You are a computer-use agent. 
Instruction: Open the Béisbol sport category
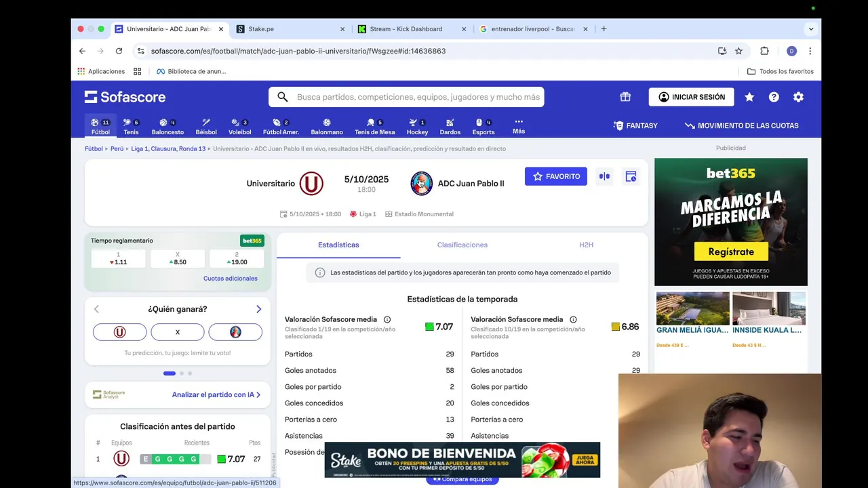click(x=206, y=127)
